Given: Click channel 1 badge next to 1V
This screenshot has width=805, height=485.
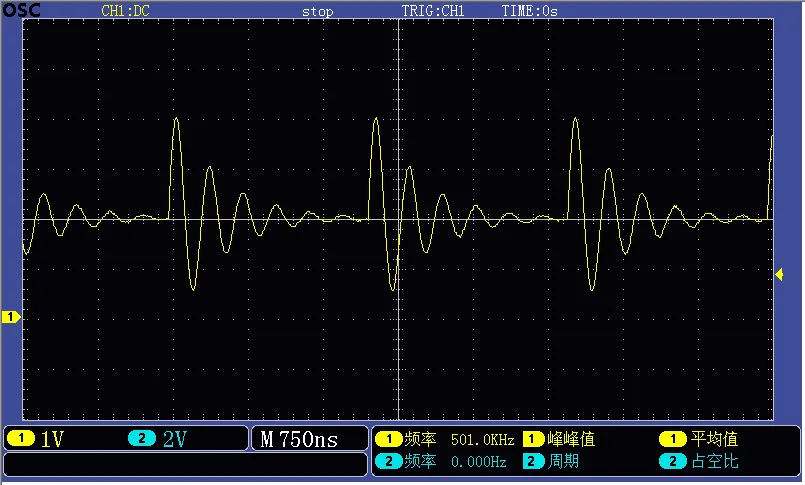Looking at the screenshot, I should pos(21,438).
